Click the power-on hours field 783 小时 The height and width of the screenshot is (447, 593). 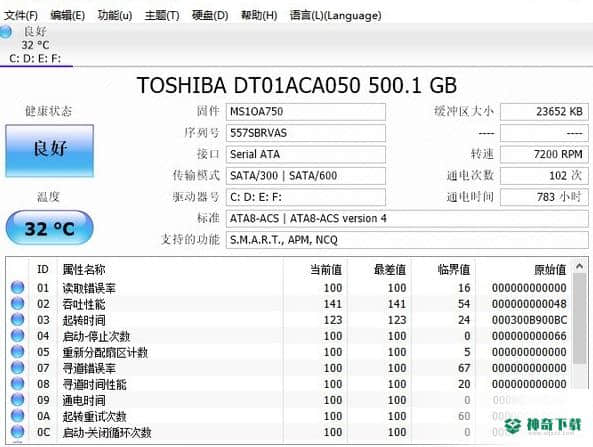(x=544, y=197)
